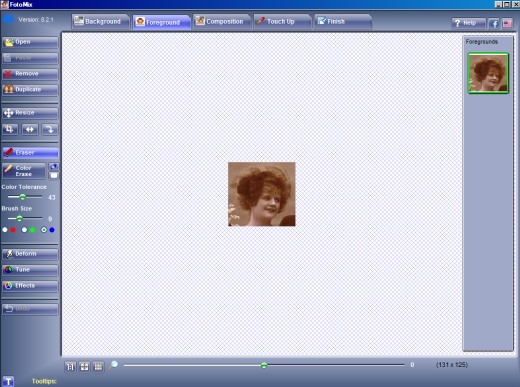Select the Foreground tab
This screenshot has height=387, width=520.
point(161,22)
